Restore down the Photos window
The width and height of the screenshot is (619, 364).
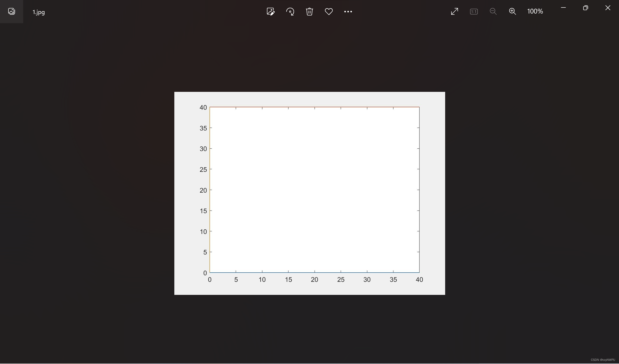586,8
